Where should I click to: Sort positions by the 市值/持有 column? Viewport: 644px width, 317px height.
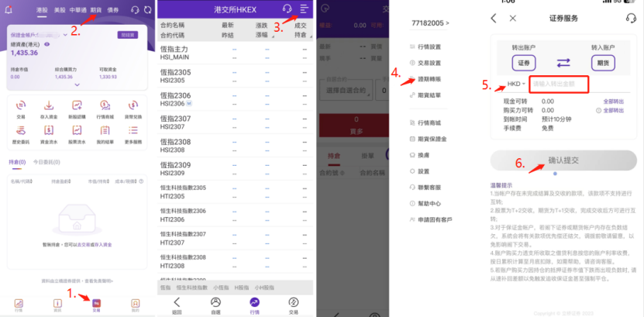click(98, 181)
